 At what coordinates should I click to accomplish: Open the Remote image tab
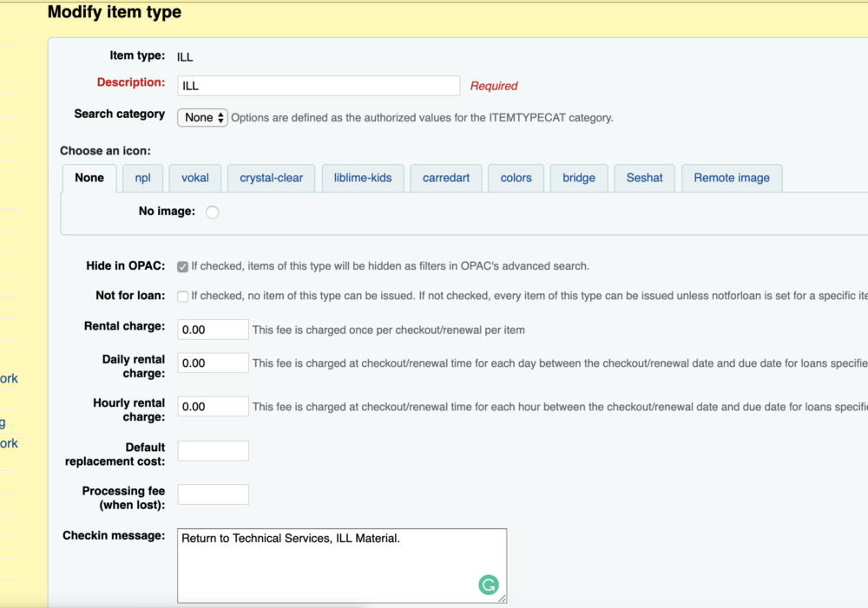(732, 177)
